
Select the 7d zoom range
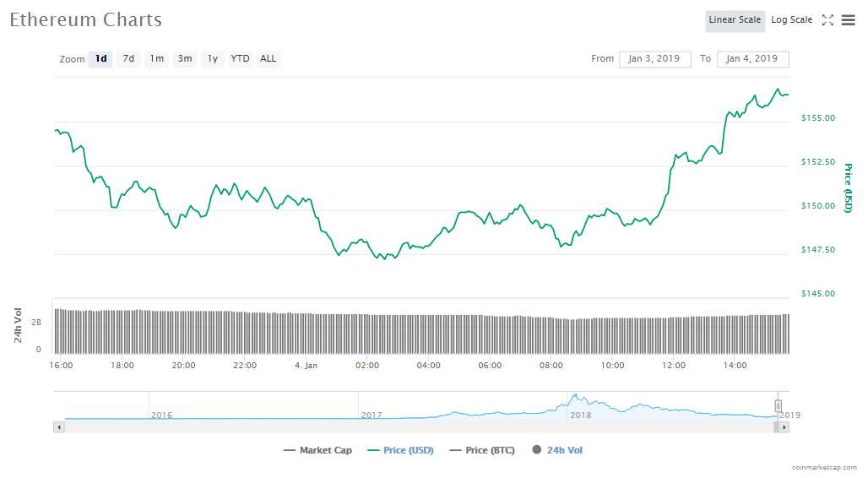[x=128, y=59]
